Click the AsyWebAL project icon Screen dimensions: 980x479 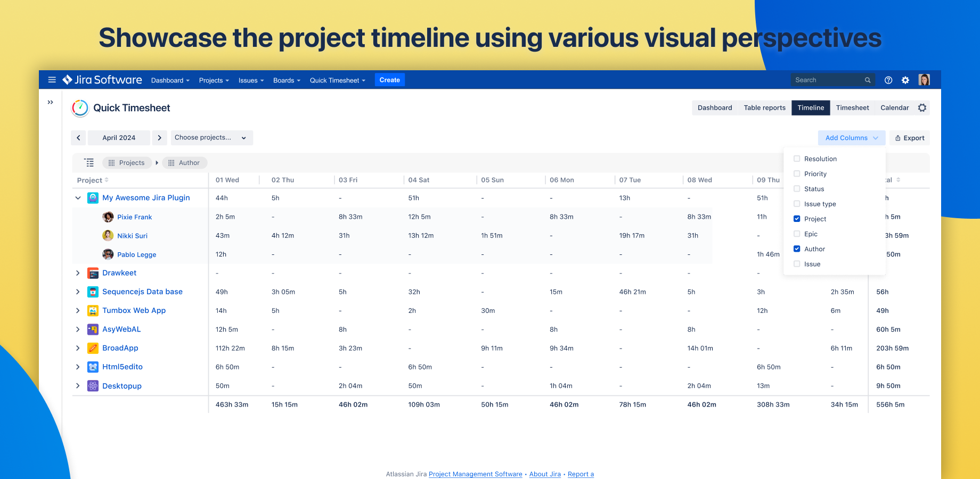[93, 329]
